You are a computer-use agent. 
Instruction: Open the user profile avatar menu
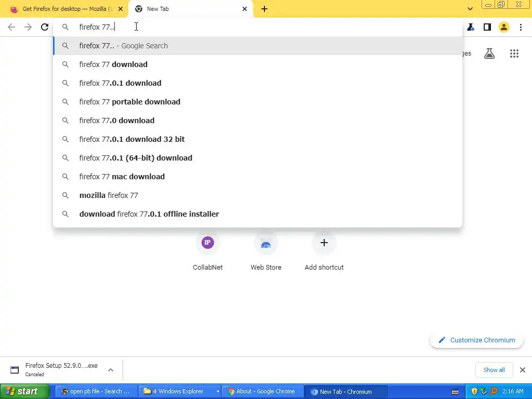pos(504,27)
